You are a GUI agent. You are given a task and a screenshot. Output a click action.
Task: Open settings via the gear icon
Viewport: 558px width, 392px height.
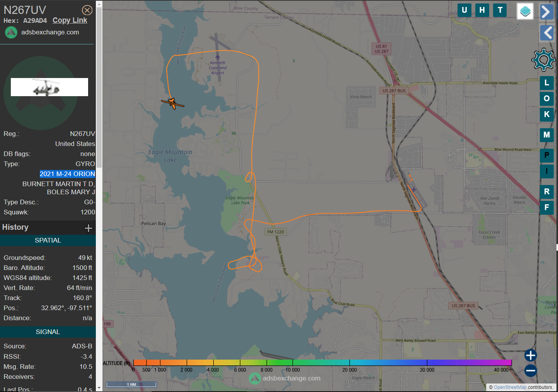(x=543, y=59)
